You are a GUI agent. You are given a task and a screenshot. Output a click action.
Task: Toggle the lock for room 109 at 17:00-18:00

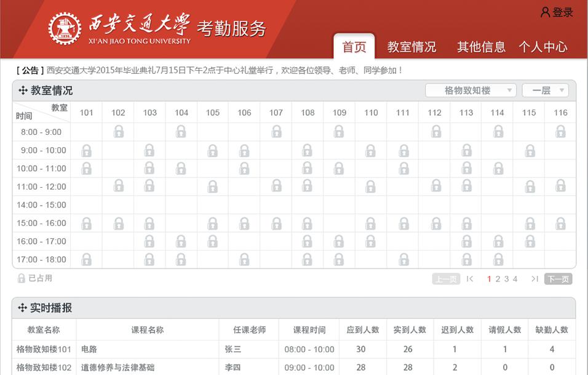pyautogui.click(x=339, y=259)
